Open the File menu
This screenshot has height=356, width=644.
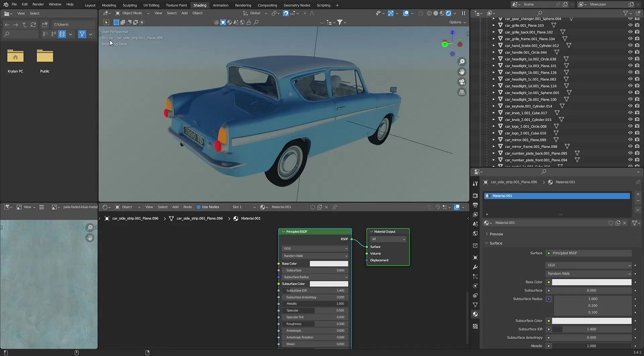point(14,4)
